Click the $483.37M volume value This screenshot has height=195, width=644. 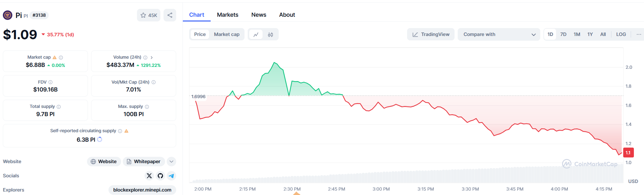(121, 65)
